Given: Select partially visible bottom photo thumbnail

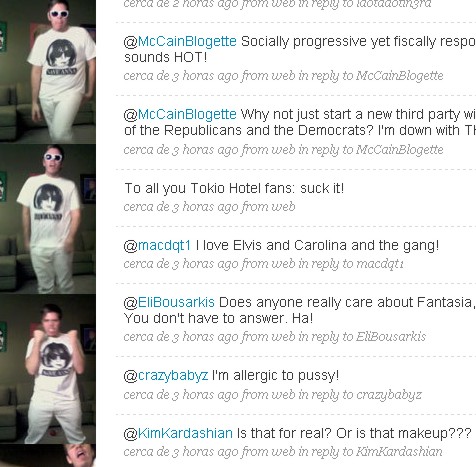Looking at the screenshot, I should (x=48, y=456).
